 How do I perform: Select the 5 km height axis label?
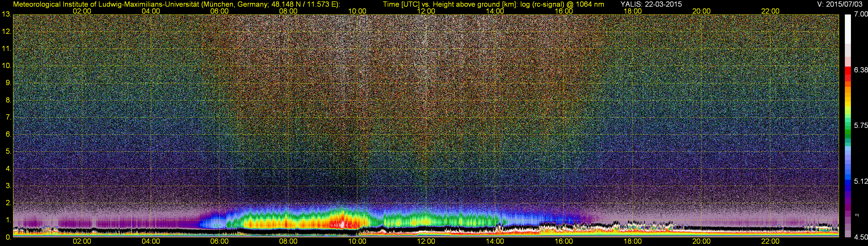[8, 152]
